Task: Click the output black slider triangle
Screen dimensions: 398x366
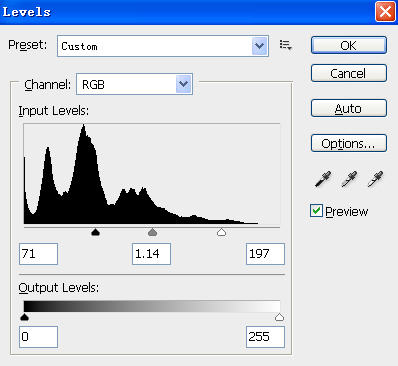Action: [24, 317]
